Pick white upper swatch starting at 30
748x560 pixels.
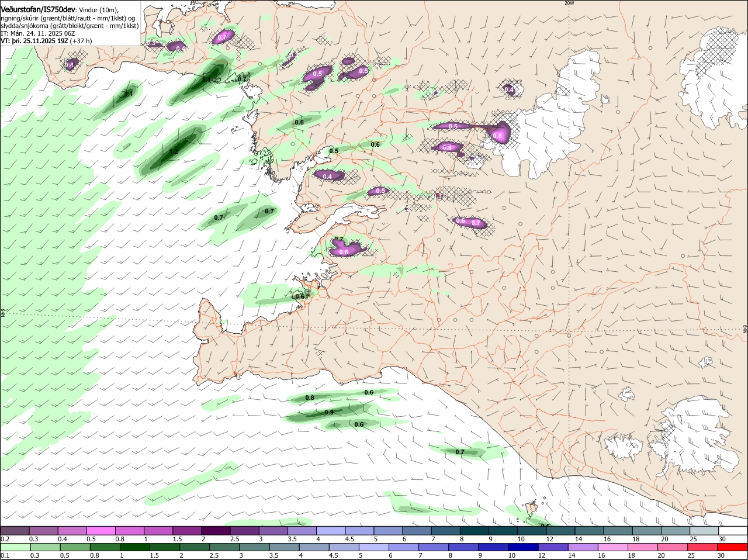(732, 530)
